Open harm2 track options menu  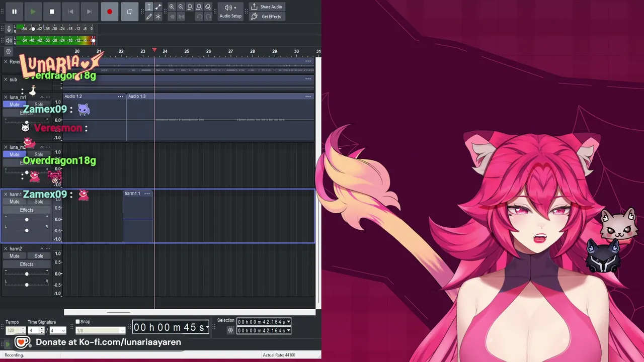[x=48, y=249]
